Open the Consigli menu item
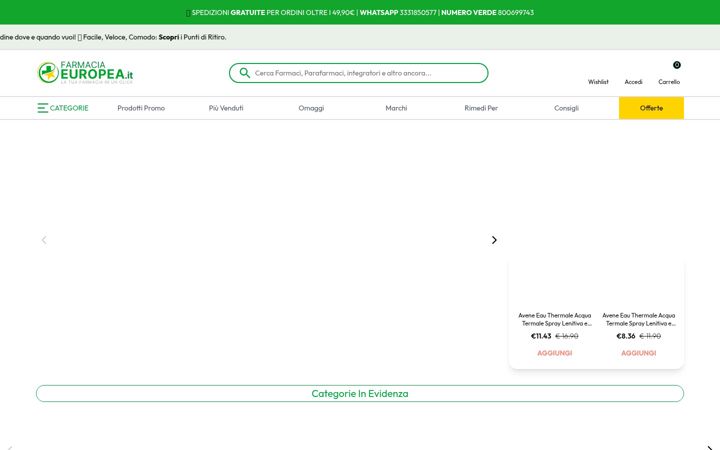720x450 pixels. [566, 108]
